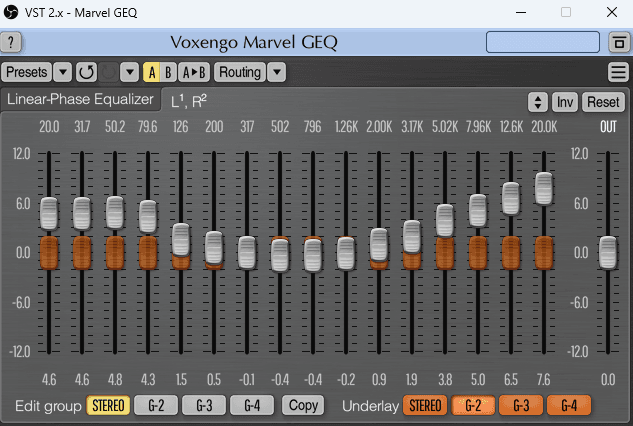
Task: Click the 31.7 Hz band slider knob
Action: (x=82, y=214)
